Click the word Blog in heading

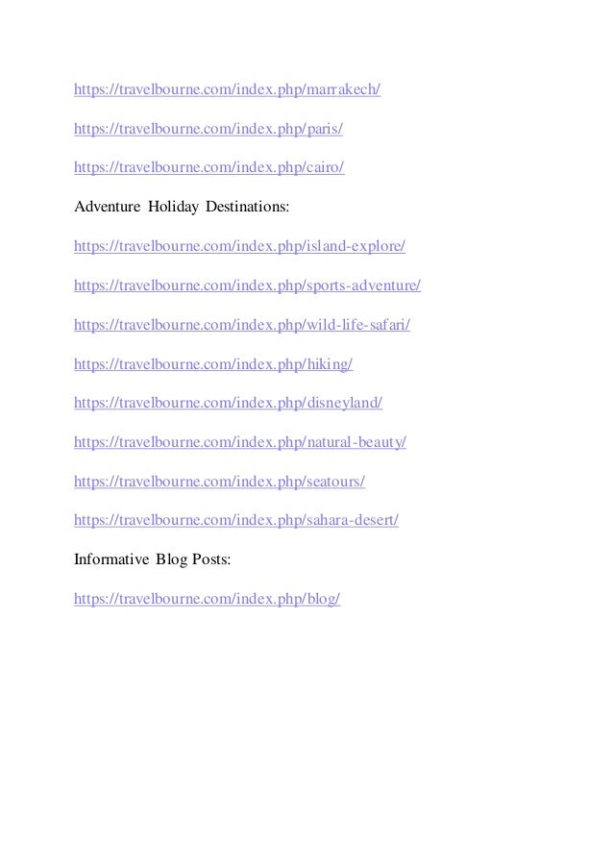click(x=172, y=560)
